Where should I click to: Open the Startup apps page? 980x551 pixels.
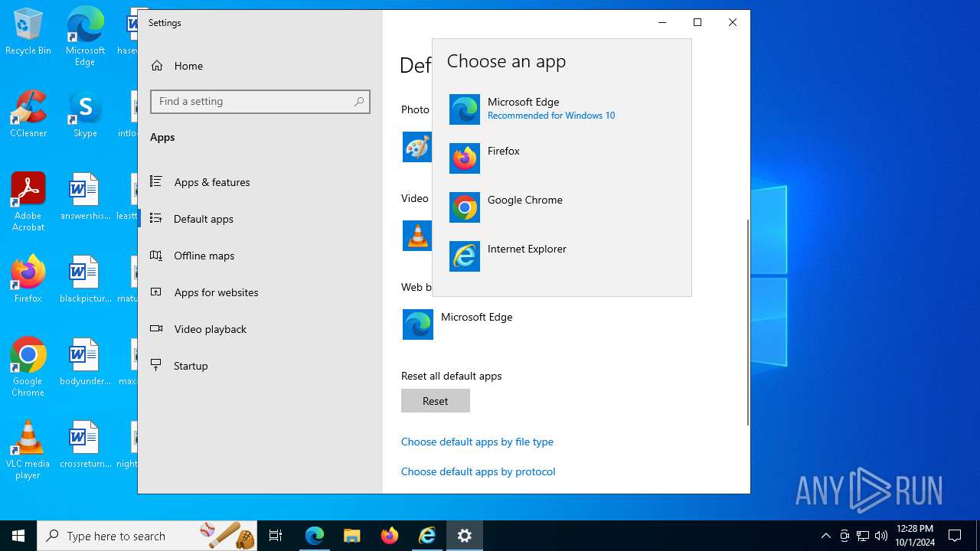point(191,366)
